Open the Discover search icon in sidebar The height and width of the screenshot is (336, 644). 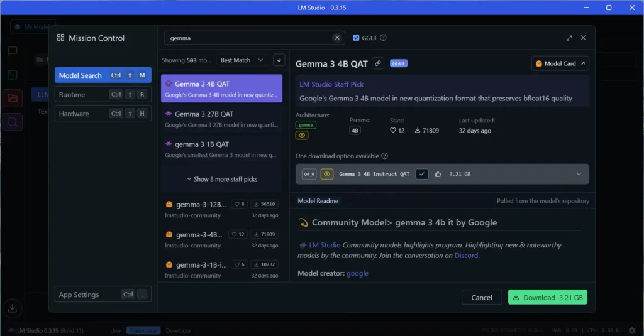click(x=13, y=122)
